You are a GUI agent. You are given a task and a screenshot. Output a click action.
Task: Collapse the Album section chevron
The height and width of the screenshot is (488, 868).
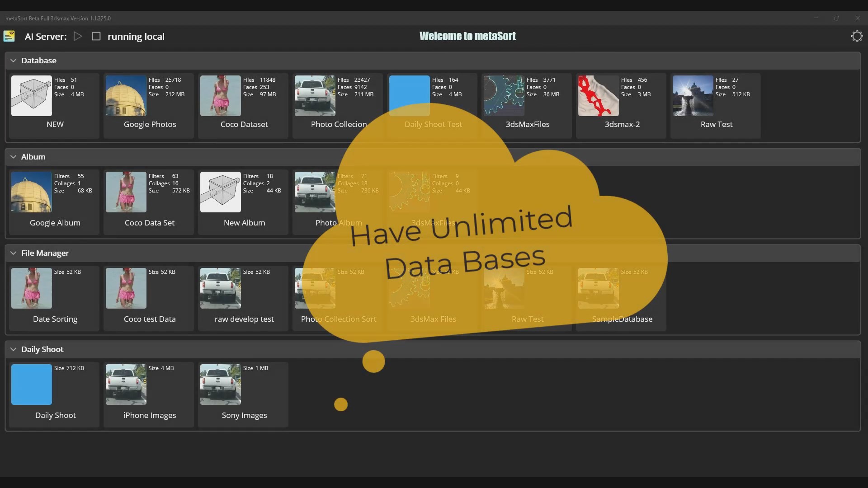coord(13,157)
